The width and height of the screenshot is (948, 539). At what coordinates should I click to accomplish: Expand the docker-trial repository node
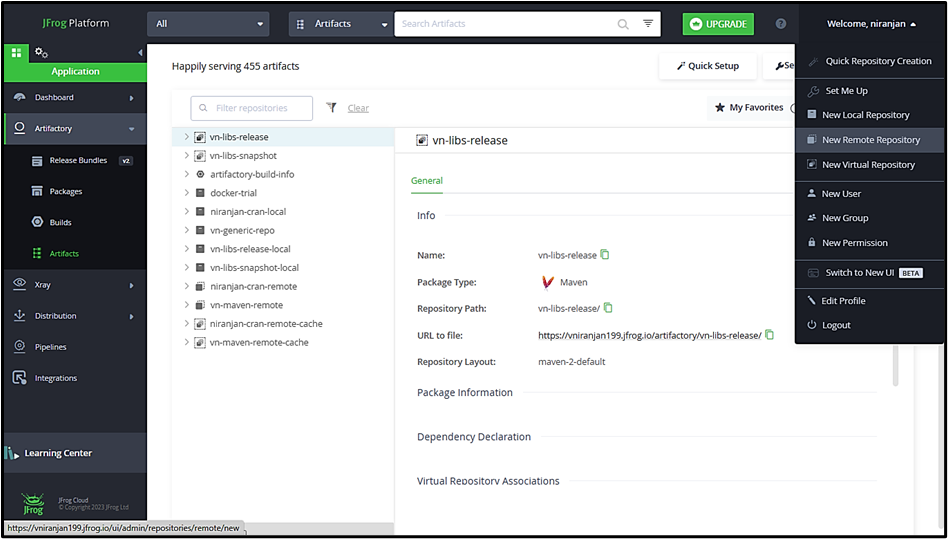[187, 193]
